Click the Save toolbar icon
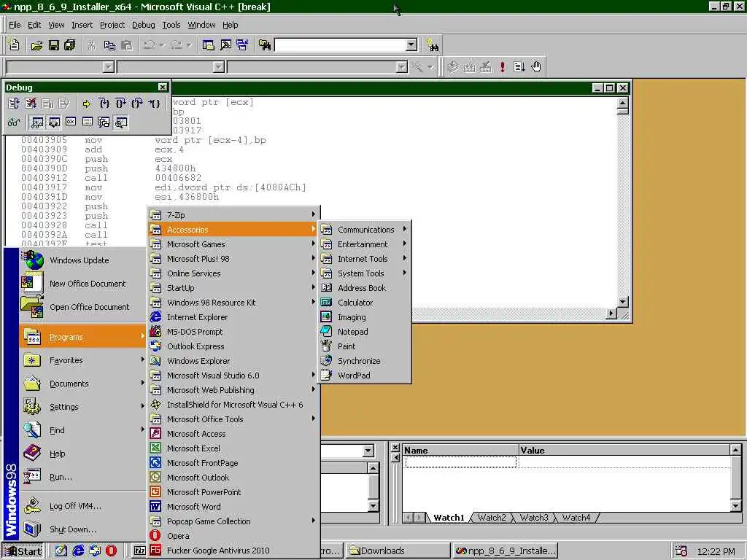The image size is (747, 560). click(x=53, y=45)
